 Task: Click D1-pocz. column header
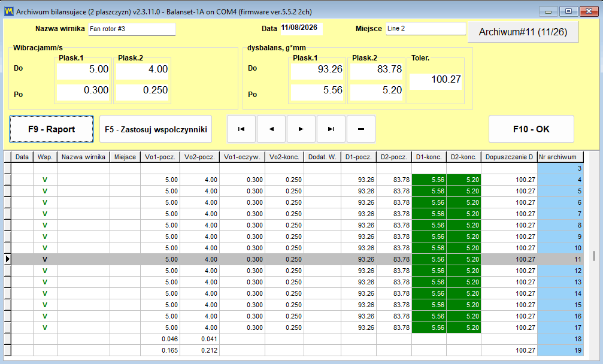(x=359, y=157)
